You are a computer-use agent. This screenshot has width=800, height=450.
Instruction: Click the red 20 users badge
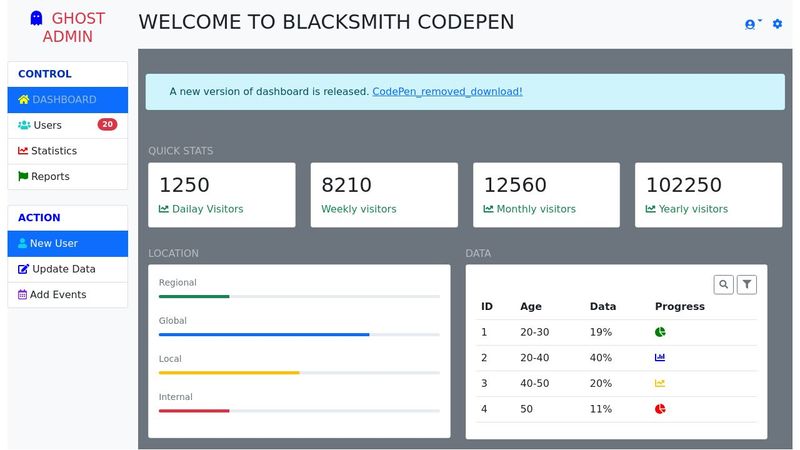click(107, 125)
